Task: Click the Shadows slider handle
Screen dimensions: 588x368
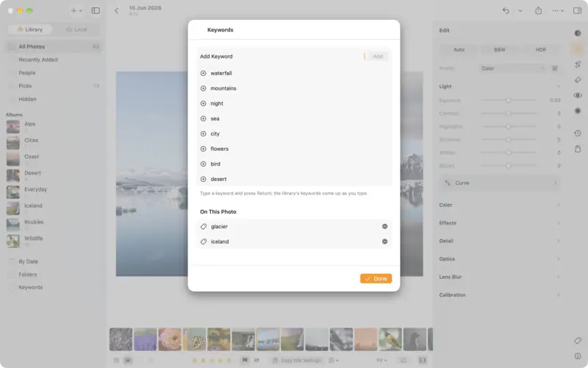Action: 509,139
